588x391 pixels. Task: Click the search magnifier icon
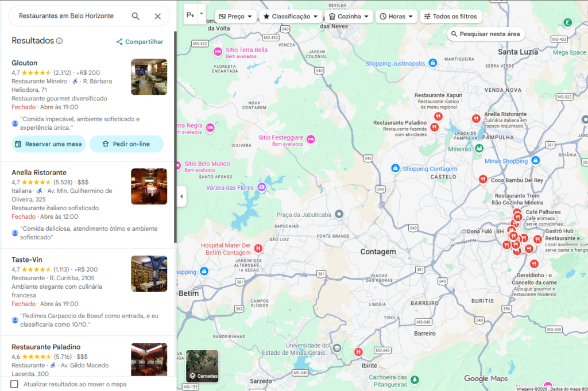(x=136, y=17)
